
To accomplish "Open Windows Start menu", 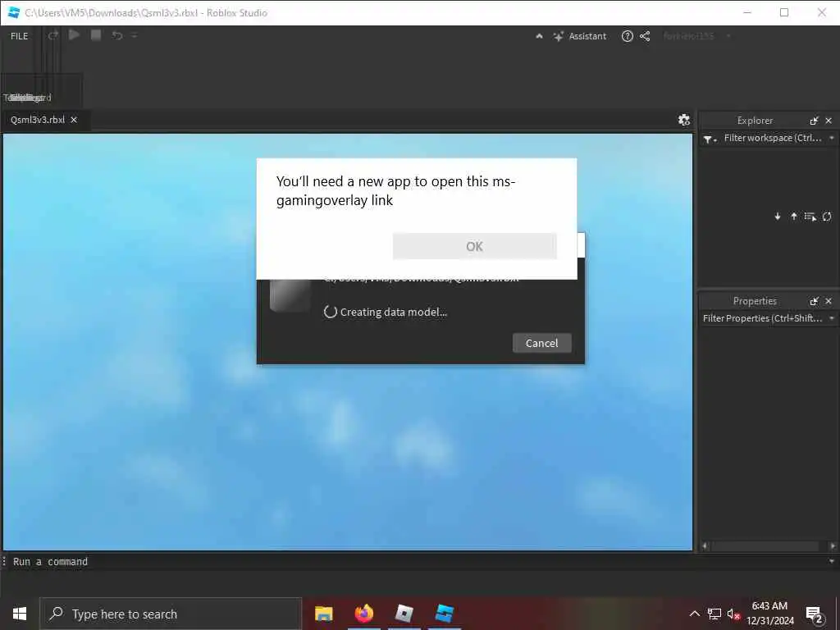I will [x=20, y=614].
